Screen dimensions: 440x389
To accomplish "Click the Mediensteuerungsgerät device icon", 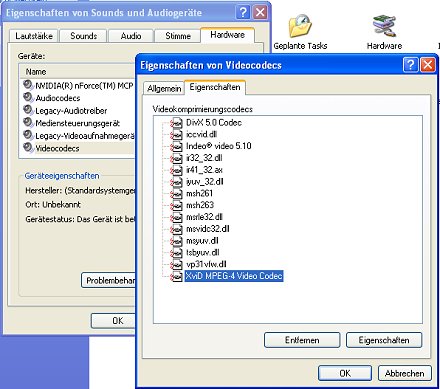I will pyautogui.click(x=28, y=123).
